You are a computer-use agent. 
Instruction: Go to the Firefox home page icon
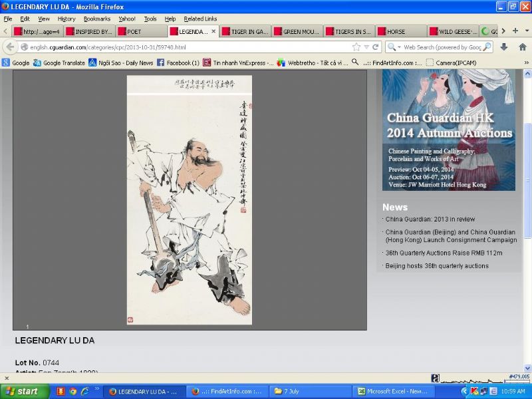522,47
